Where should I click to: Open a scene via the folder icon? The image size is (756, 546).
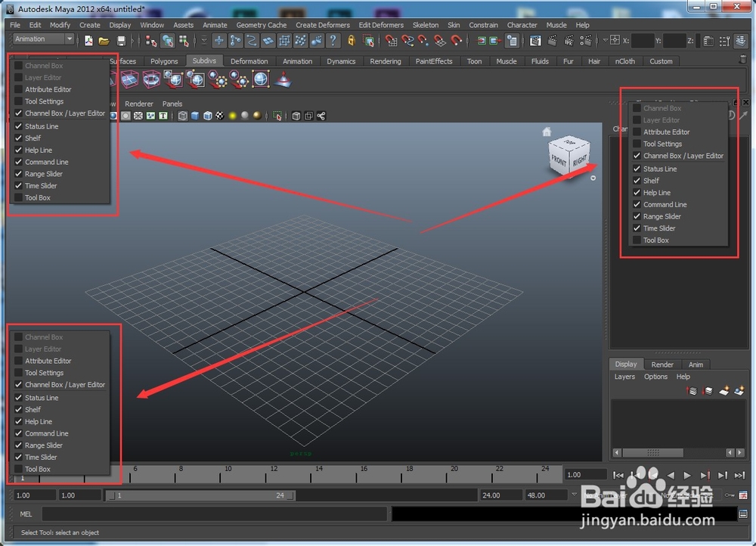[104, 41]
